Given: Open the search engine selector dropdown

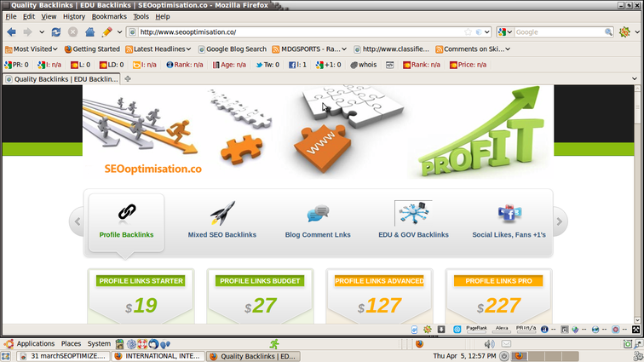Looking at the screenshot, I should (505, 32).
